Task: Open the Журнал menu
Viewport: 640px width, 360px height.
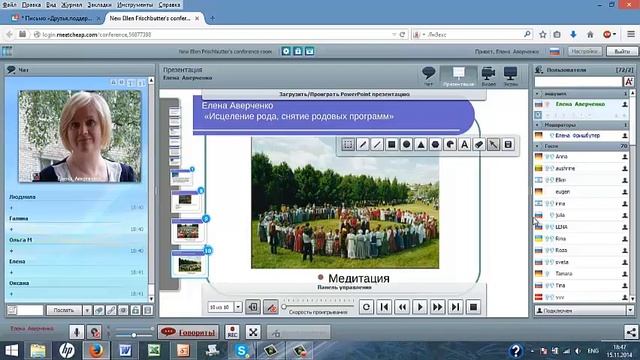Action: (71, 5)
